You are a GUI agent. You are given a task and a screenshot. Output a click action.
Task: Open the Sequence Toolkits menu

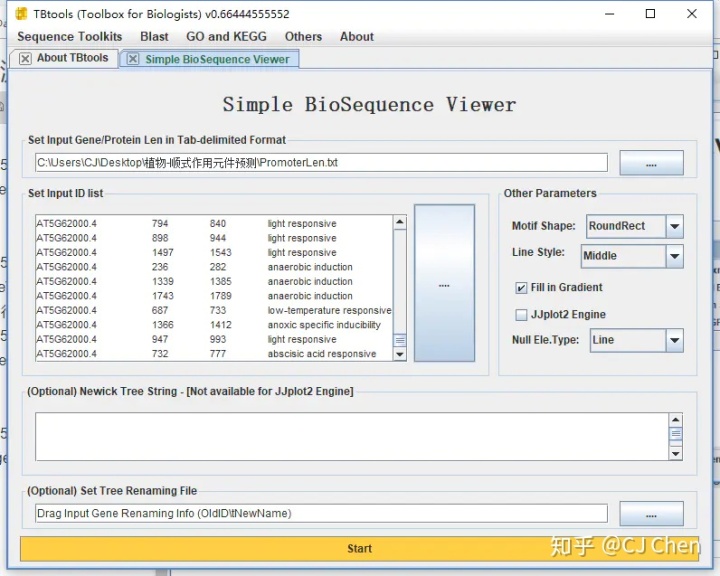pyautogui.click(x=70, y=36)
